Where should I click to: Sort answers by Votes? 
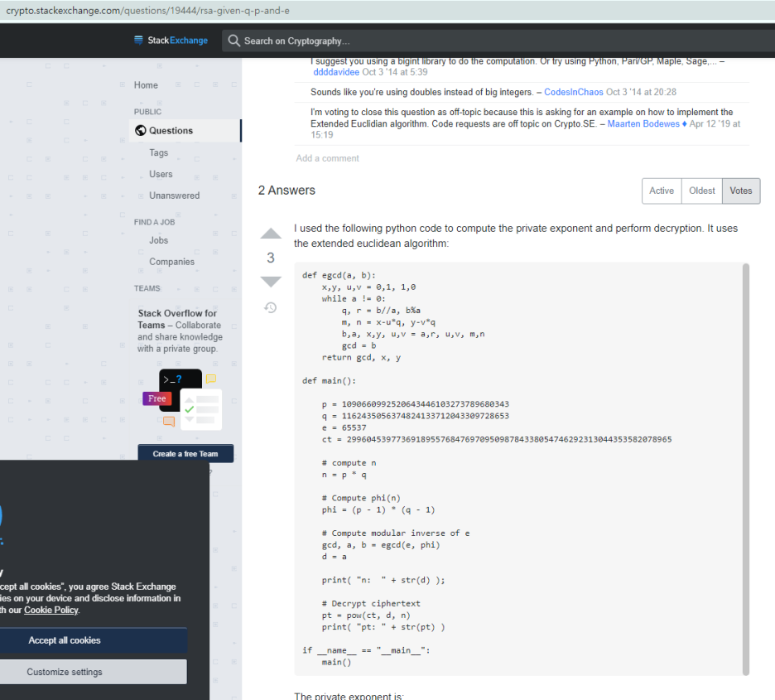click(741, 191)
